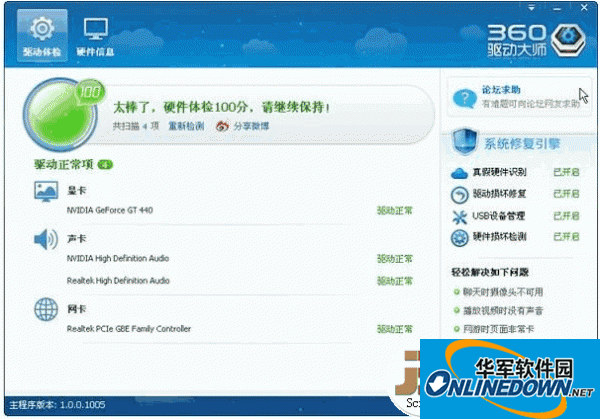Click the USB设备管理 tools icon
Image resolution: width=600 pixels, height=419 pixels.
coord(459,217)
